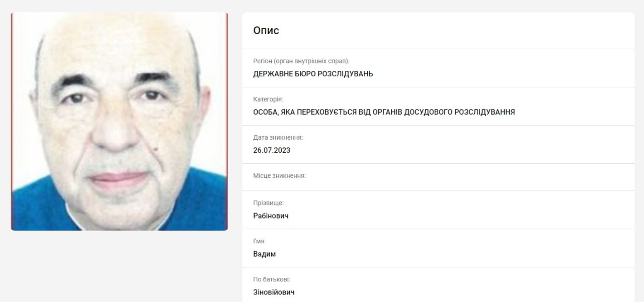Select the first name value "Вадим"
Viewport: 644px width, 302px height.
(x=265, y=254)
